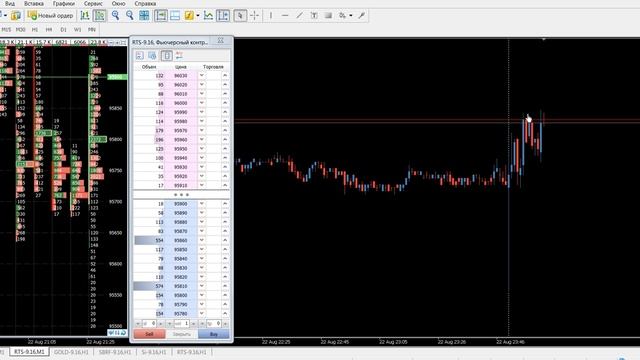Click buy up-arrow on 95860 row
Screen dimensions: 640x360
[225, 240]
